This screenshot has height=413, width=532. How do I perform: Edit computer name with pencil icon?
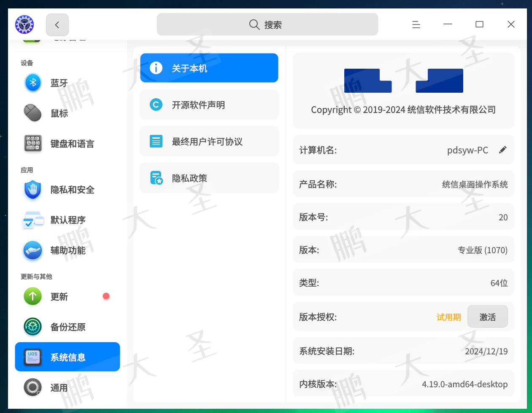[502, 150]
